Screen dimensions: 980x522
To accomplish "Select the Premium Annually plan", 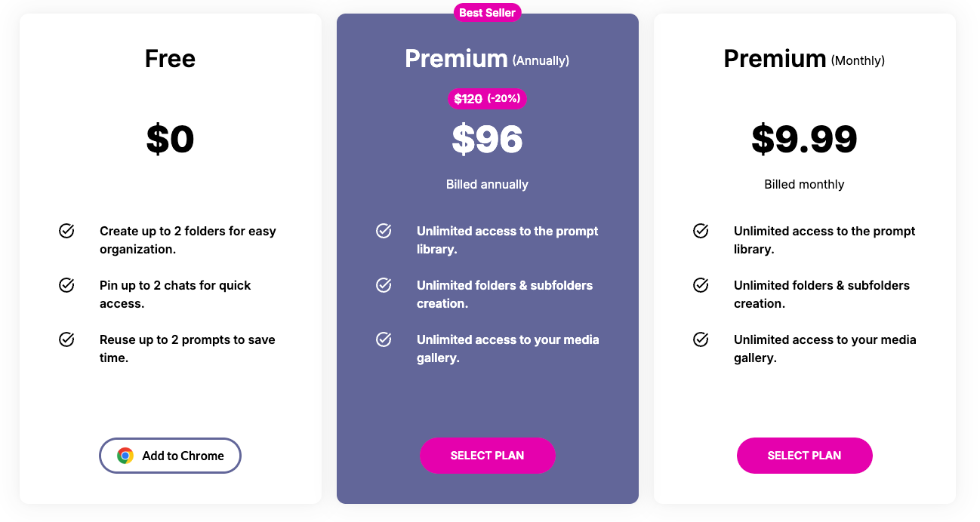I will tap(487, 456).
